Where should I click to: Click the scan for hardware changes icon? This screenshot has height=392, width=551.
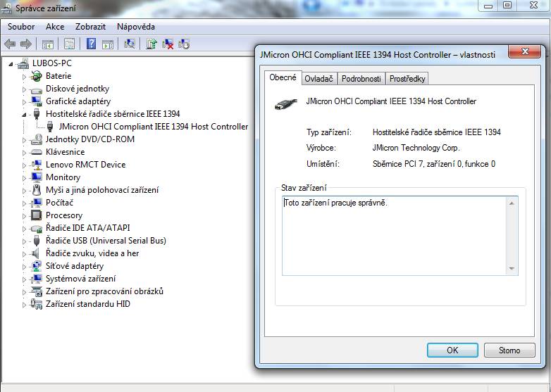coord(130,44)
